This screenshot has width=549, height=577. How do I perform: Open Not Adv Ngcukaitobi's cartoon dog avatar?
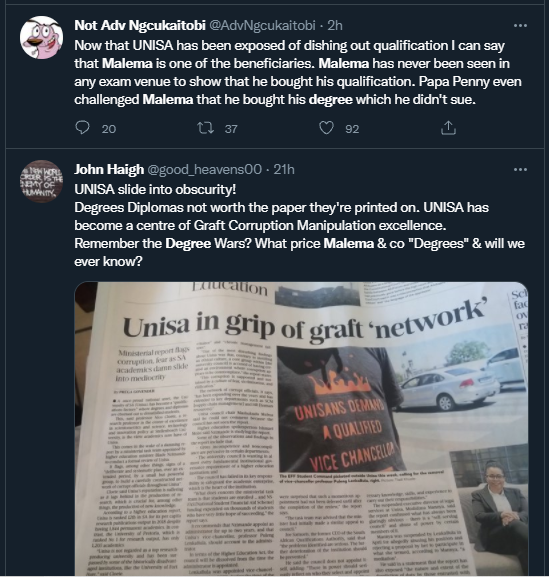41,38
